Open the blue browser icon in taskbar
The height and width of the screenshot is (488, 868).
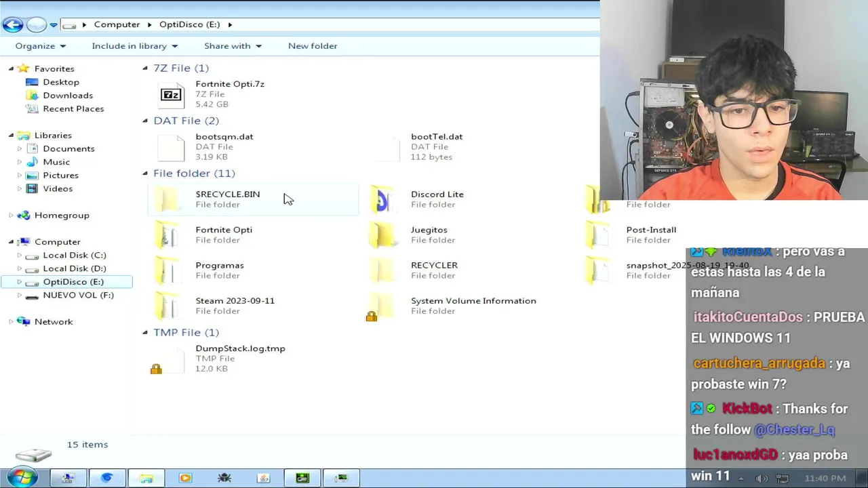pyautogui.click(x=106, y=478)
